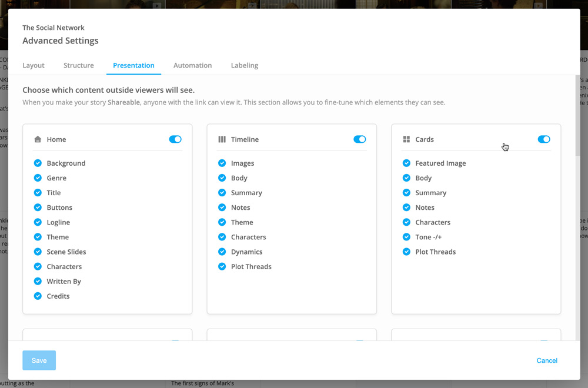Uncheck Title under Home
The width and height of the screenshot is (588, 388).
38,193
